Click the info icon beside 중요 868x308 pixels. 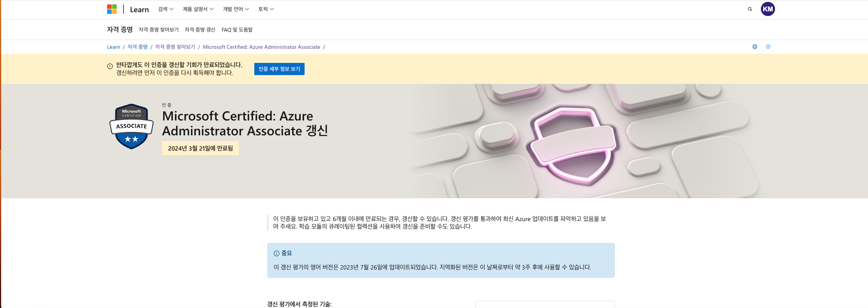pyautogui.click(x=276, y=253)
